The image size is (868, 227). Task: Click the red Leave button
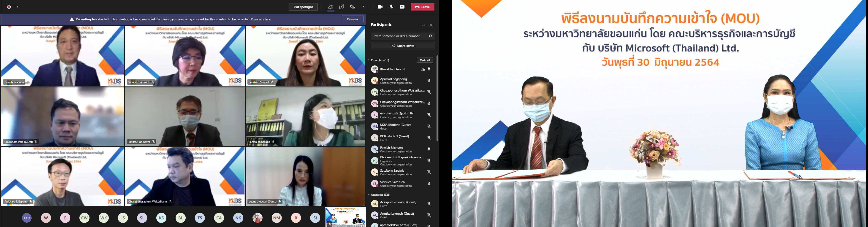(423, 7)
